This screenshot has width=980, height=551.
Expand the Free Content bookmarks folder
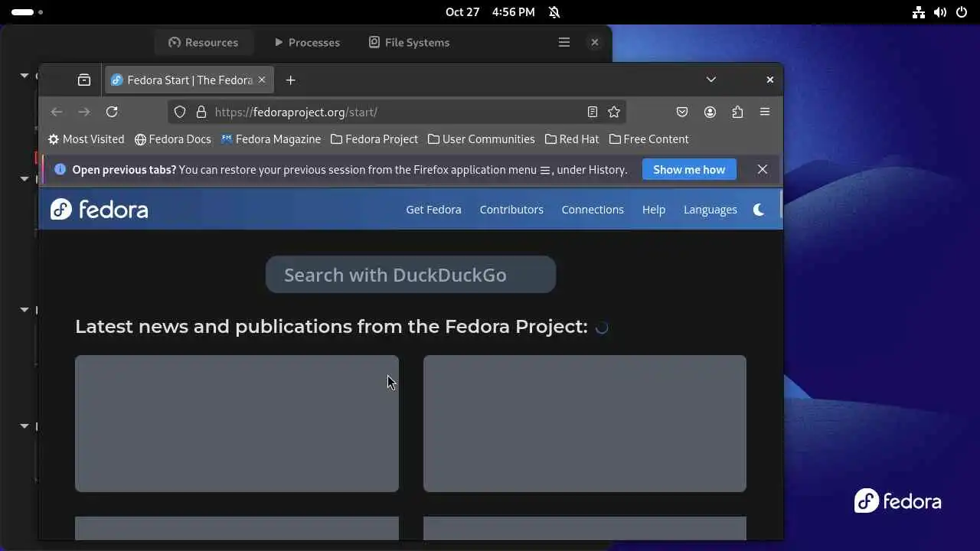pos(648,139)
